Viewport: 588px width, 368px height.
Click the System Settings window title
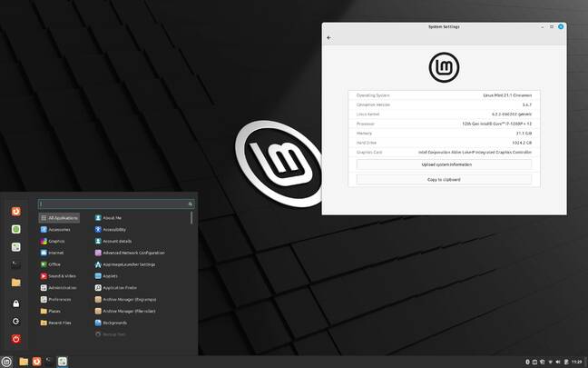(x=444, y=27)
